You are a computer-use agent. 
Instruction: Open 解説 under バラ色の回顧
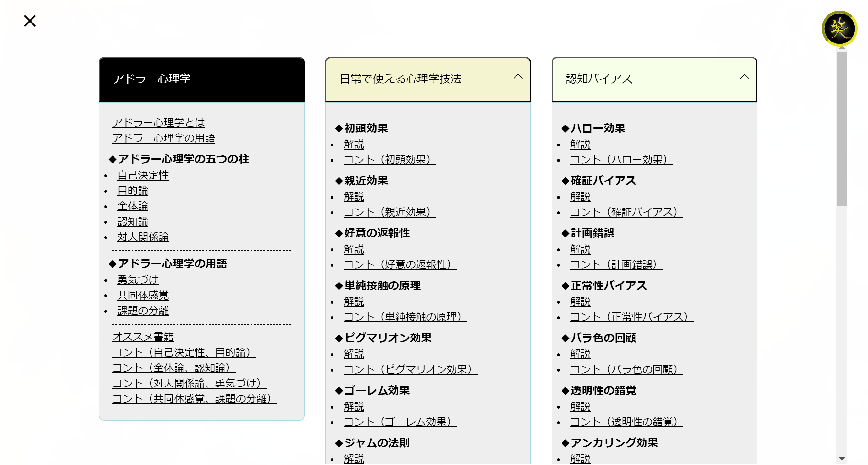click(580, 354)
